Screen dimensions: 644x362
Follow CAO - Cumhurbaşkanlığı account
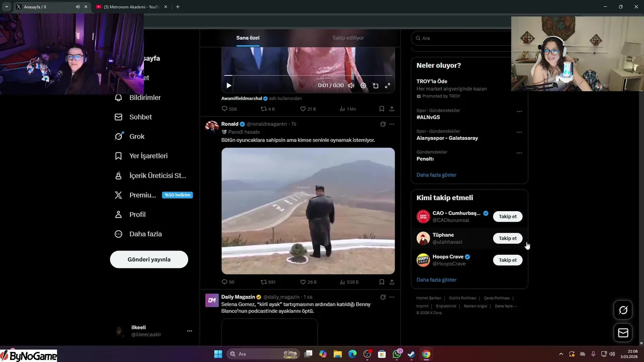click(508, 216)
